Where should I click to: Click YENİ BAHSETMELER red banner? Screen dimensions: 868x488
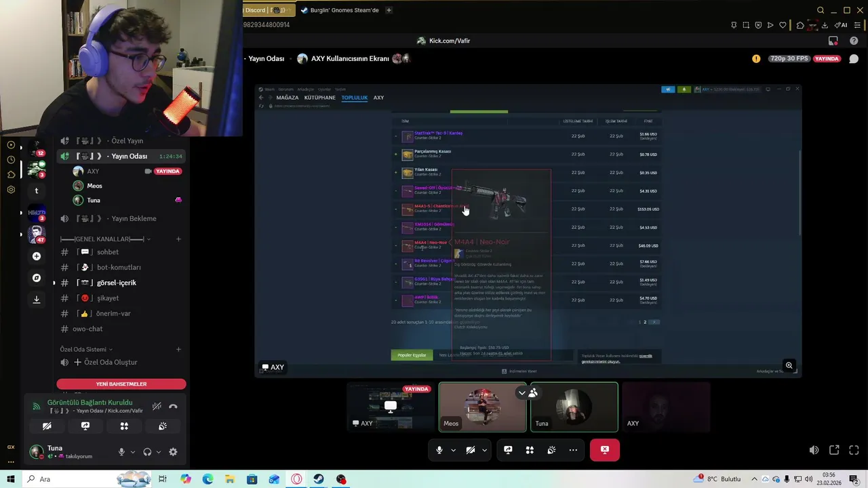(x=121, y=384)
